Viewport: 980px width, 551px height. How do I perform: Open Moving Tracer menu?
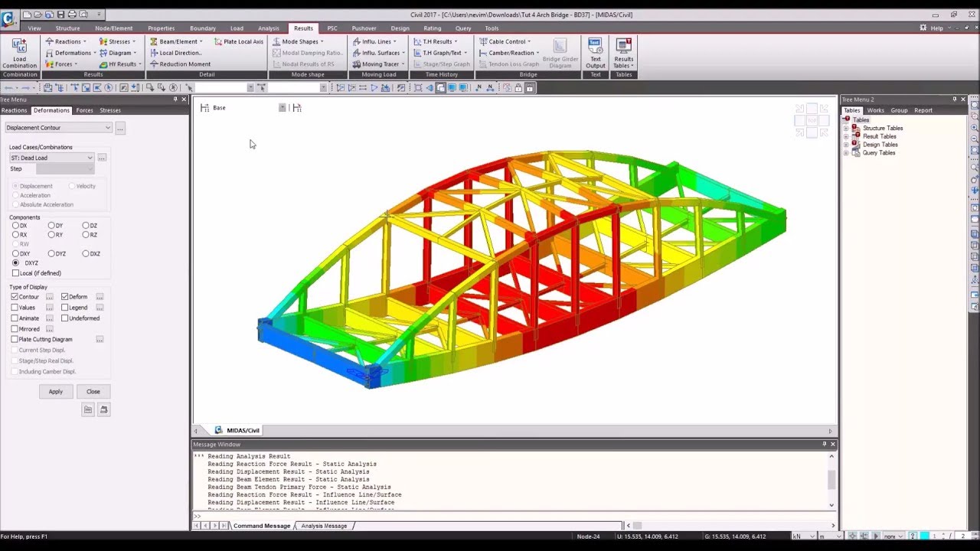(x=378, y=64)
